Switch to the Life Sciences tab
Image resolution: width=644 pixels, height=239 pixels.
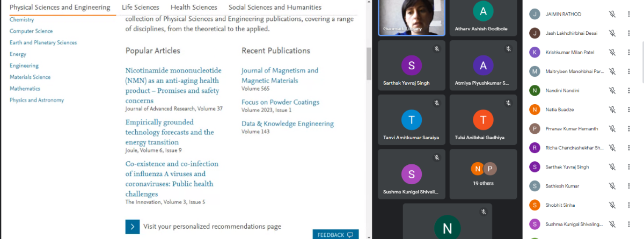pyautogui.click(x=141, y=8)
